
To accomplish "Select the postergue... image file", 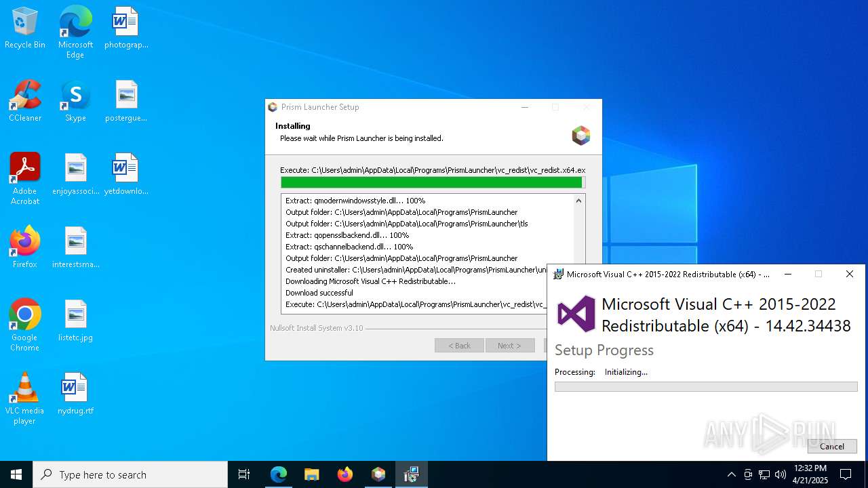I will 126,101.
